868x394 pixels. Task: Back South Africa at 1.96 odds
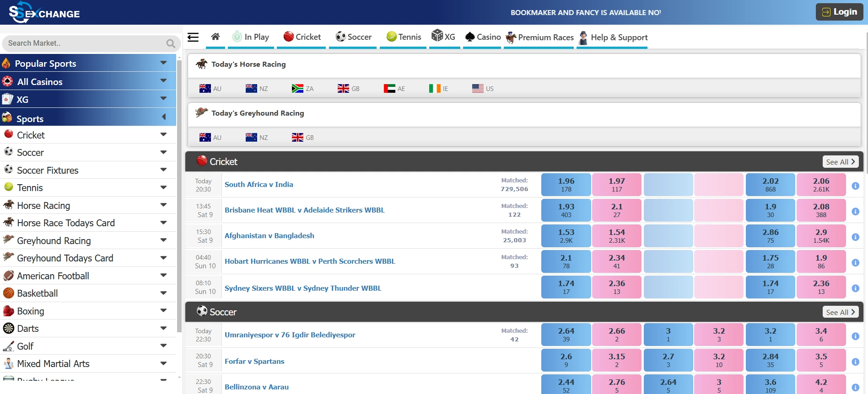566,185
